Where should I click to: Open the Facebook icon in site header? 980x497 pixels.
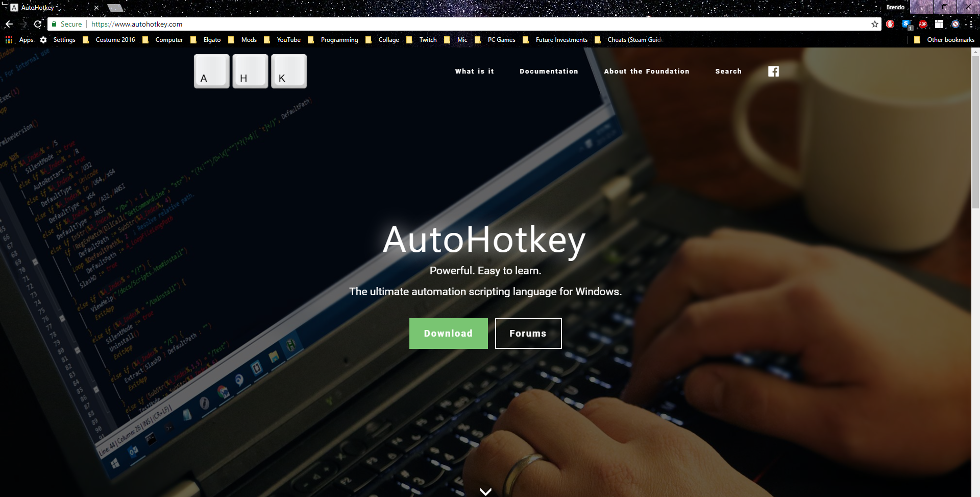coord(774,72)
